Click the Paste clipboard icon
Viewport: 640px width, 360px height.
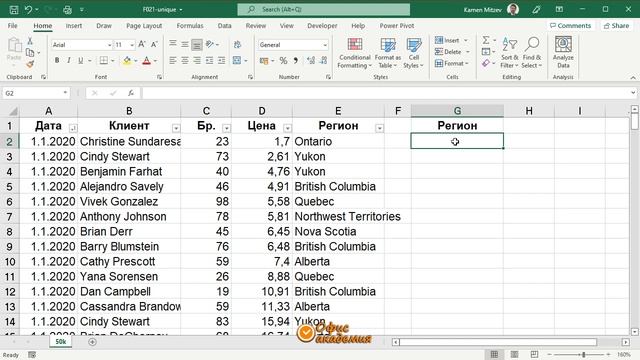(x=14, y=45)
